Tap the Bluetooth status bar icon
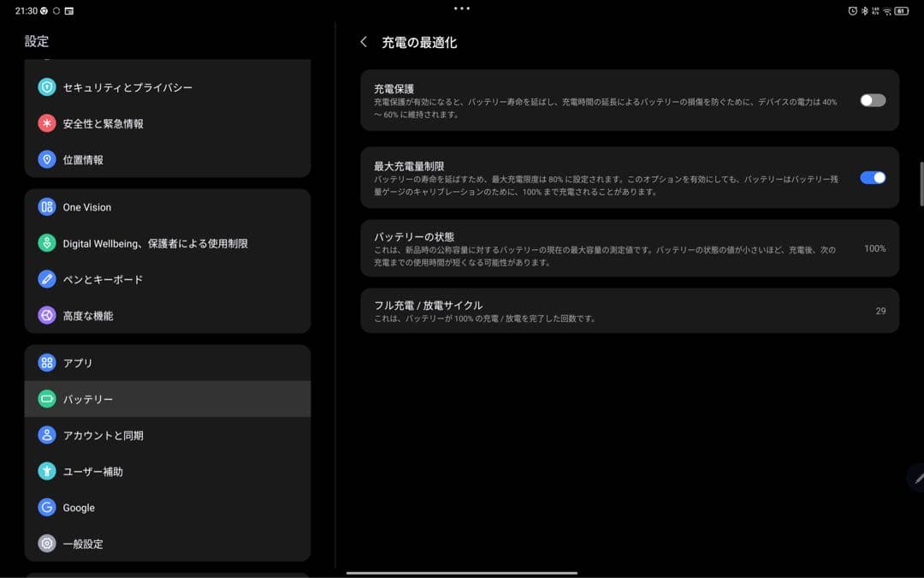 tap(864, 10)
